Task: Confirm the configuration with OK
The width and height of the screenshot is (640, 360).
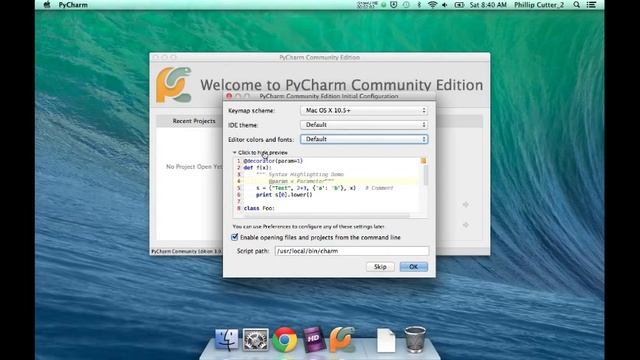Action: 413,267
